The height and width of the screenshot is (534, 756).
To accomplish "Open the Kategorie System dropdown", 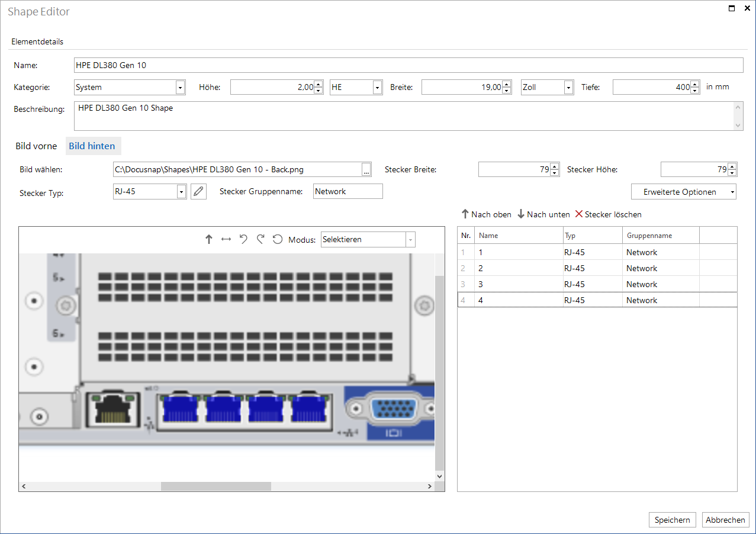I will point(180,87).
